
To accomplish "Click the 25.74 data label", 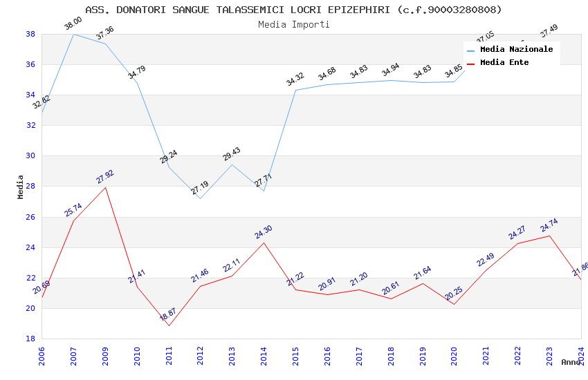I will tap(73, 210).
